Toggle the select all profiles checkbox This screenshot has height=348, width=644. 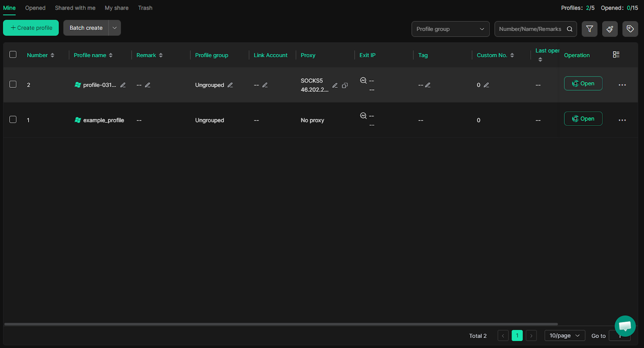point(13,54)
